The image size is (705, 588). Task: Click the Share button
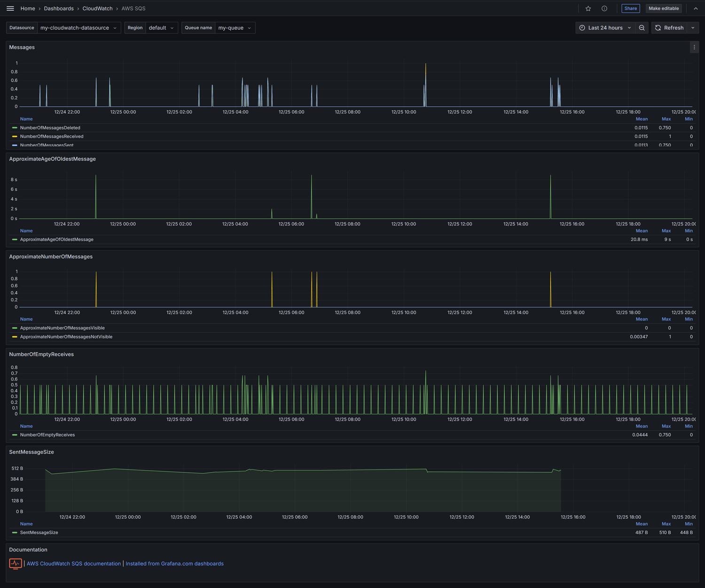pyautogui.click(x=630, y=8)
